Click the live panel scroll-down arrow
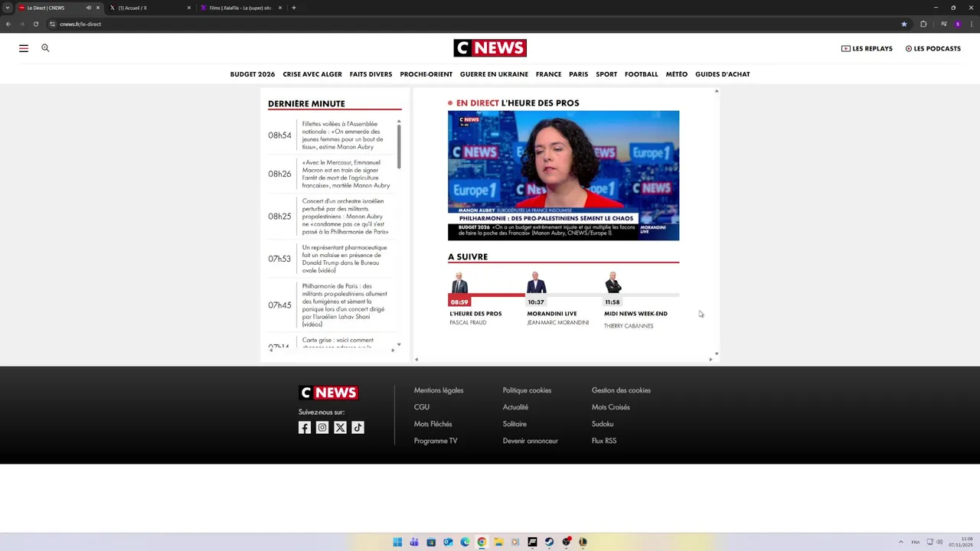 pos(717,354)
